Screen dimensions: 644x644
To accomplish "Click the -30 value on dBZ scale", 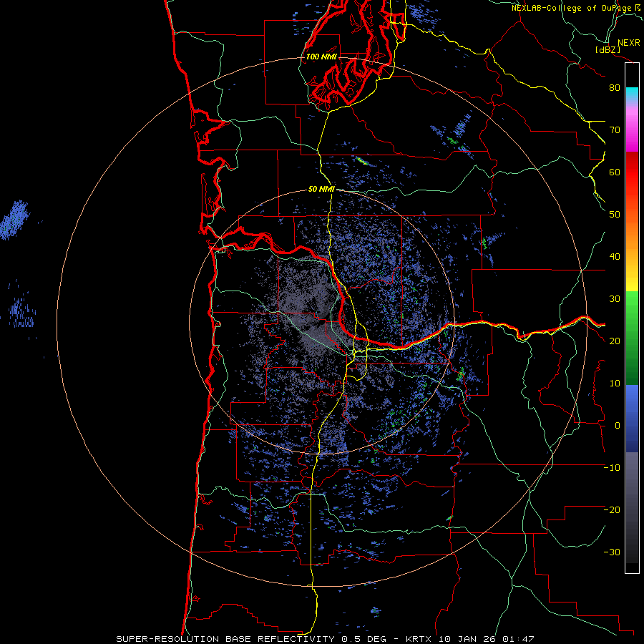I will [612, 552].
